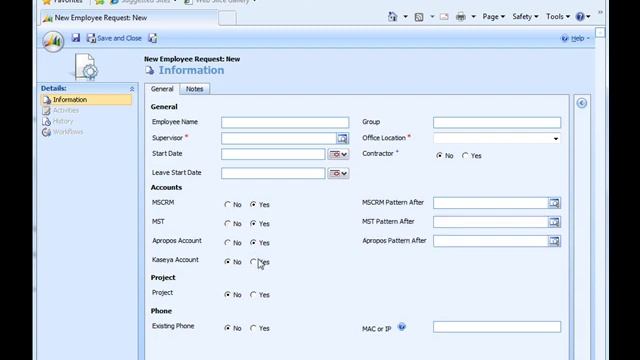Screen dimensions: 640x360
Task: Click the browser Print icon
Action: point(460,17)
